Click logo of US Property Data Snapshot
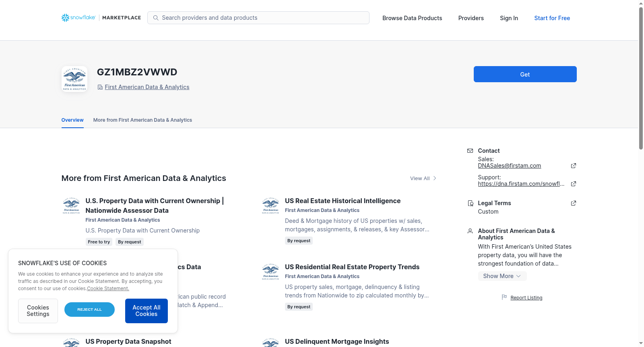Screen dimensions: 644x347 [x=71, y=343]
